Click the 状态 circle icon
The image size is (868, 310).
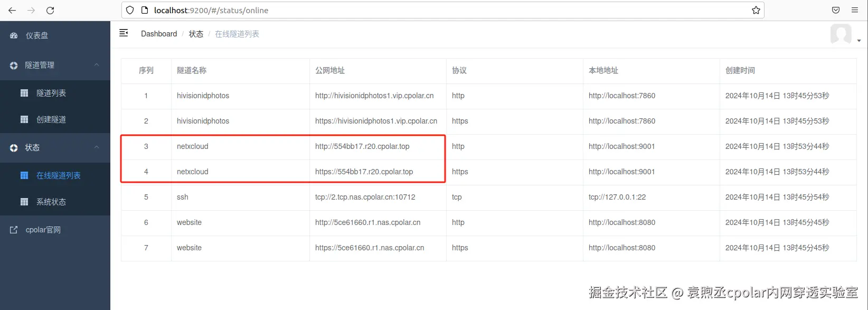click(14, 148)
